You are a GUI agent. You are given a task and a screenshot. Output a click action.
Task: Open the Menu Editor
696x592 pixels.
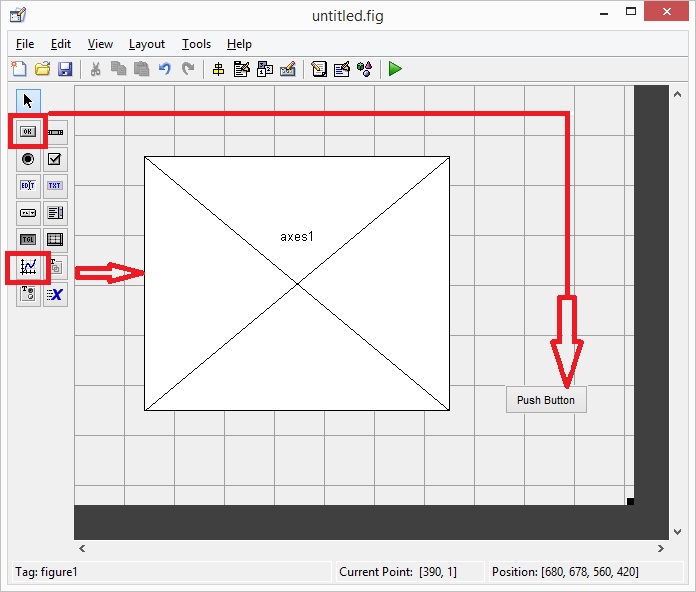[x=241, y=69]
